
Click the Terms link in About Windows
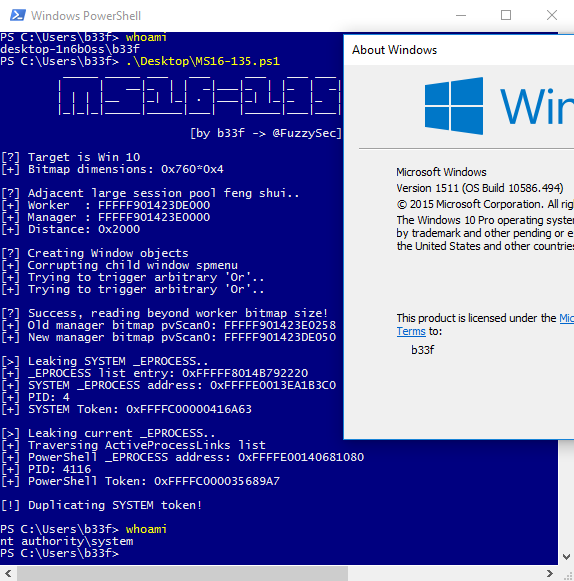coord(411,331)
